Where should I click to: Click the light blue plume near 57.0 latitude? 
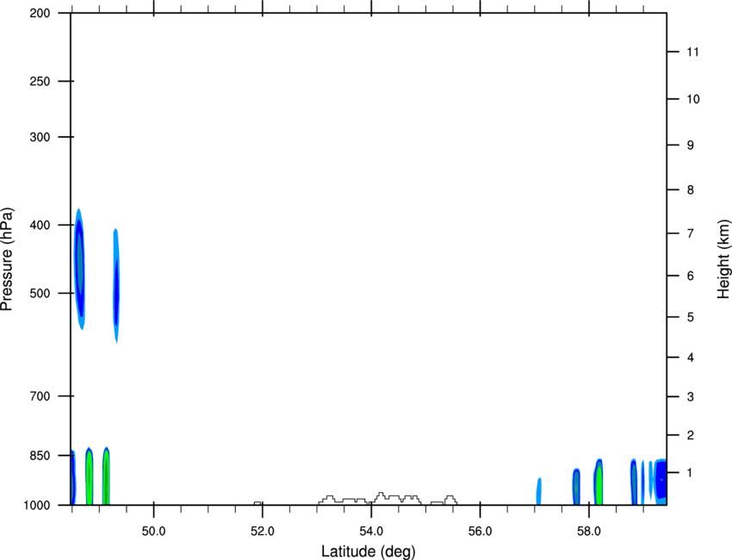click(539, 491)
